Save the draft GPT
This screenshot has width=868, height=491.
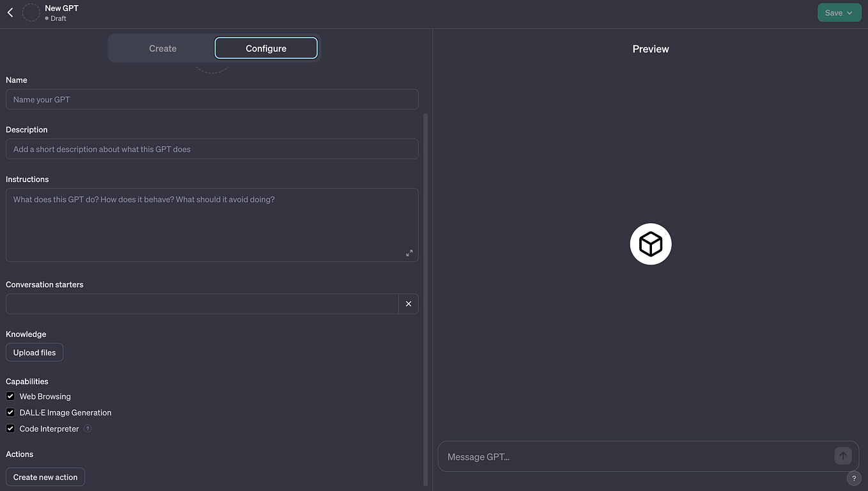tap(833, 12)
